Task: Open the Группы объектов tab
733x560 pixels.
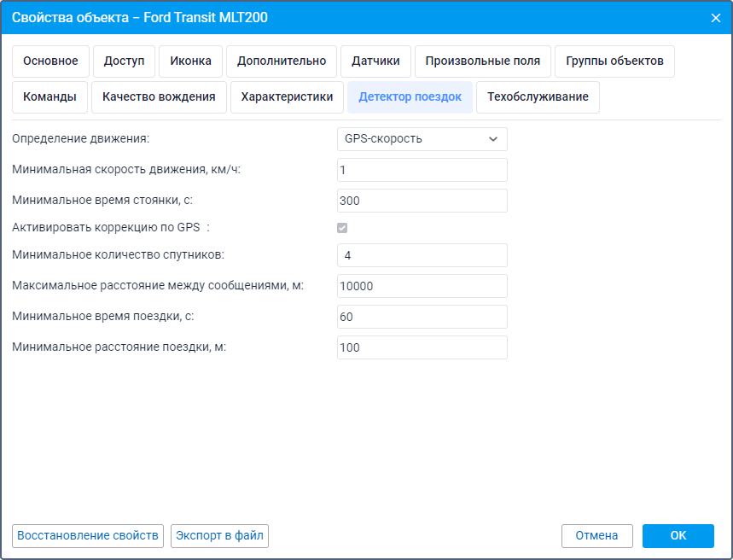Action: [x=614, y=61]
